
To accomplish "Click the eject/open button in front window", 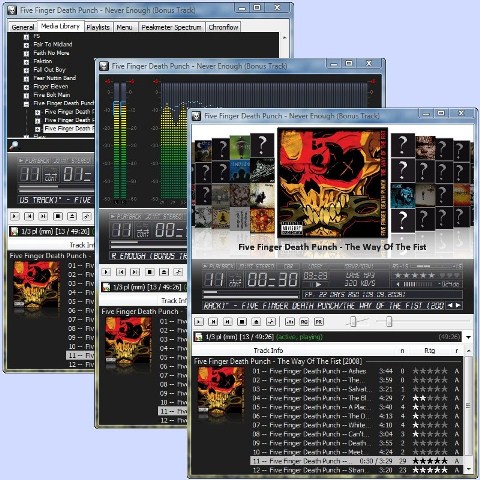I will (x=256, y=322).
